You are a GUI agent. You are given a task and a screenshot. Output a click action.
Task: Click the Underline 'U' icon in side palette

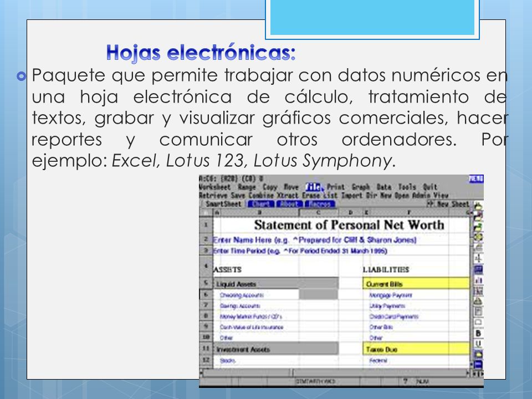click(478, 344)
